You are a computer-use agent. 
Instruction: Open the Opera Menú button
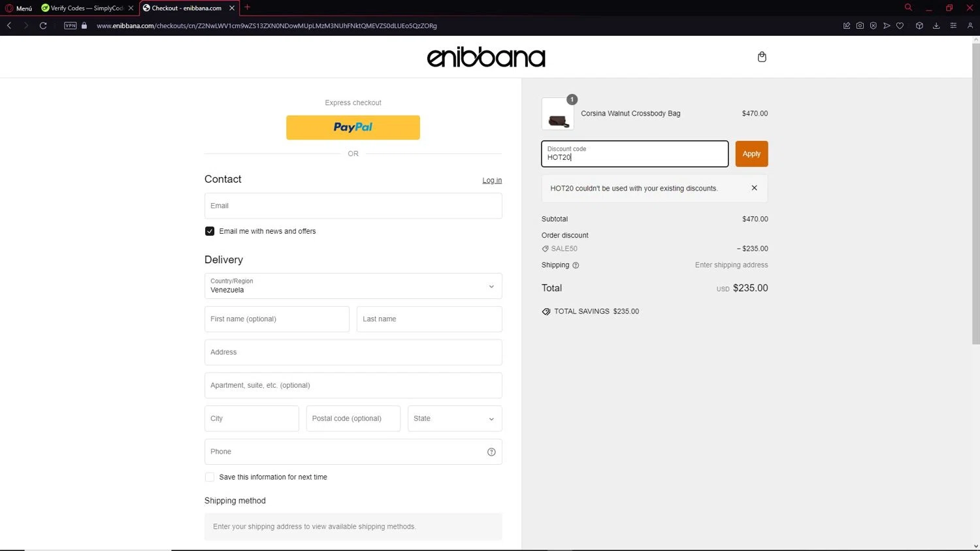click(x=19, y=8)
